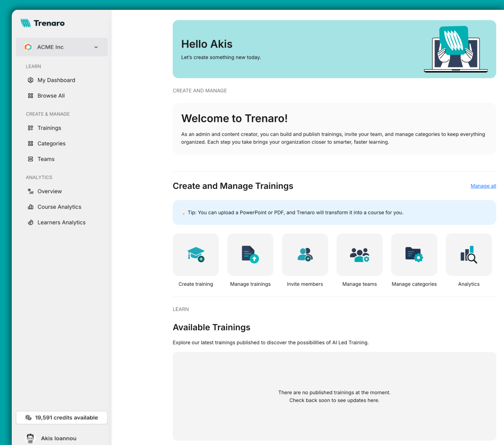The height and width of the screenshot is (445, 504).
Task: Navigate to My Dashboard
Action: tap(56, 80)
